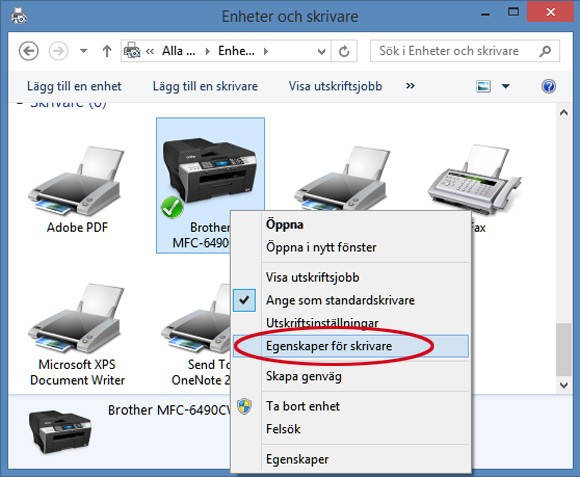Click scrollbar up arrow
Image resolution: width=580 pixels, height=477 pixels.
coord(564,113)
